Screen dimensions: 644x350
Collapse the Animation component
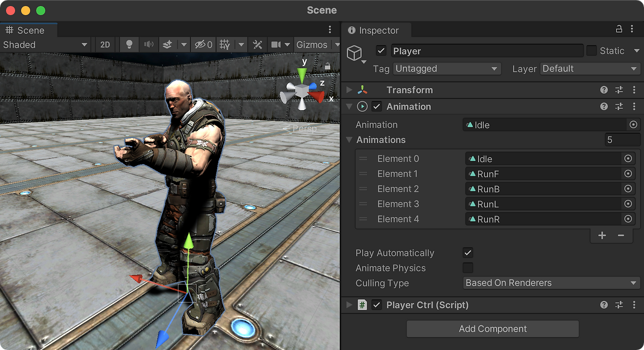coord(350,107)
